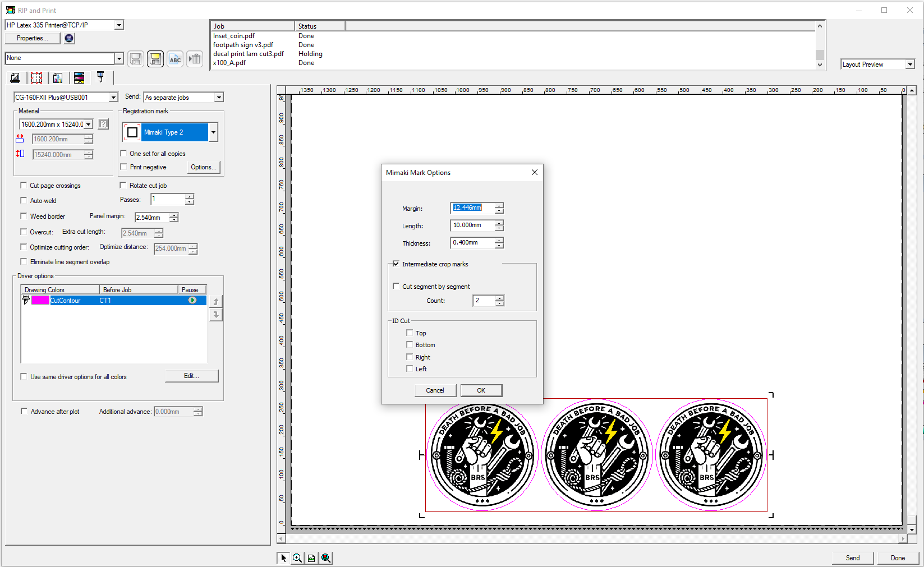Open the Registration mark type dropdown

point(213,132)
